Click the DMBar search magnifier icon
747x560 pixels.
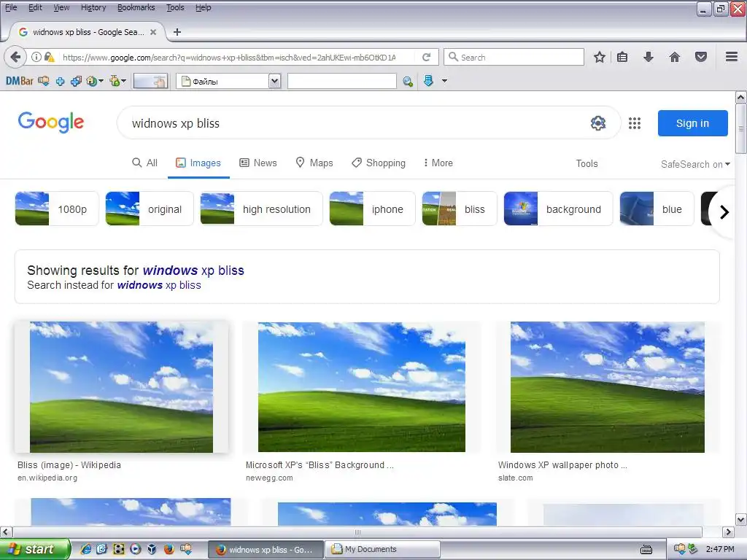tap(407, 82)
